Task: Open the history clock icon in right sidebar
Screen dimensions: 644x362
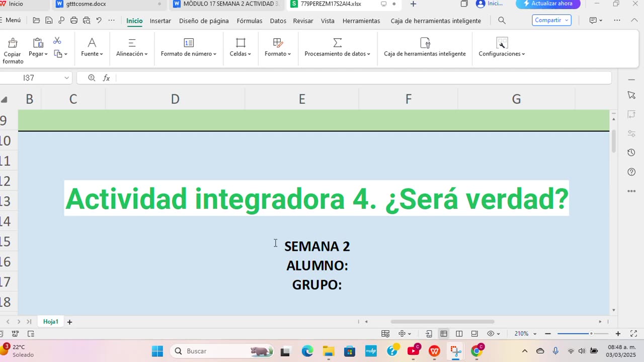Action: (x=631, y=152)
